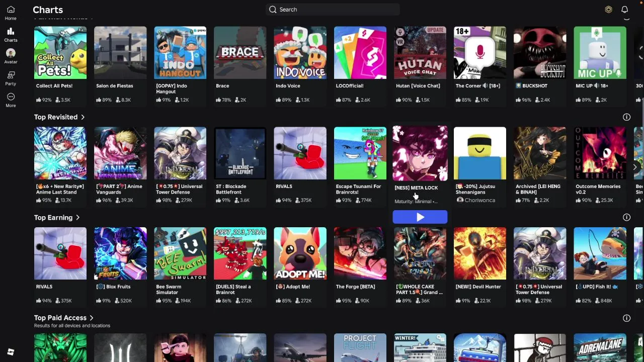Open Indo Voice game thumbnail
The image size is (644, 362).
(300, 53)
